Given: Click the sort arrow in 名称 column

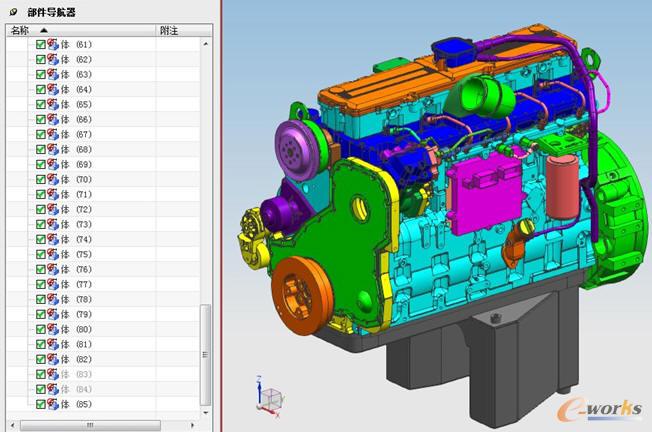Looking at the screenshot, I should click(44, 31).
